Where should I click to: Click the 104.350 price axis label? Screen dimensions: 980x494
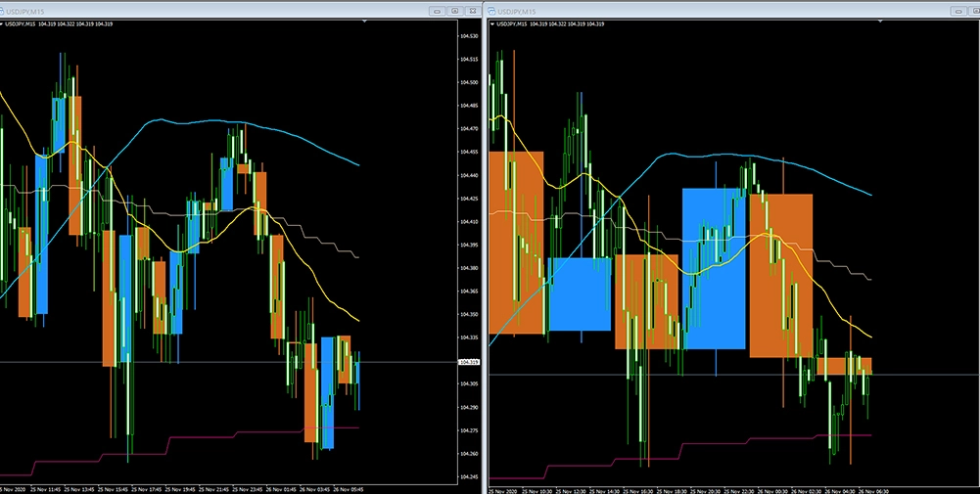coord(469,314)
